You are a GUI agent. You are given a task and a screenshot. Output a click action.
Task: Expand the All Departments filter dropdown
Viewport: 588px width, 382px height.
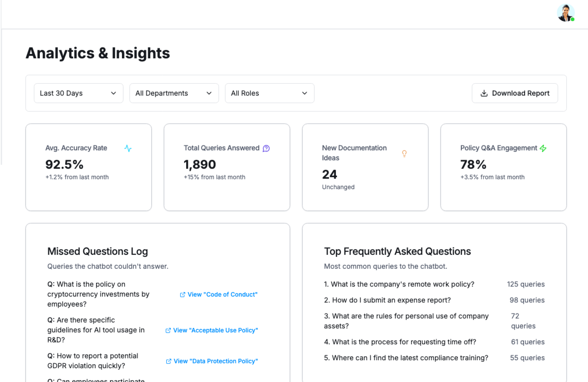pos(174,93)
